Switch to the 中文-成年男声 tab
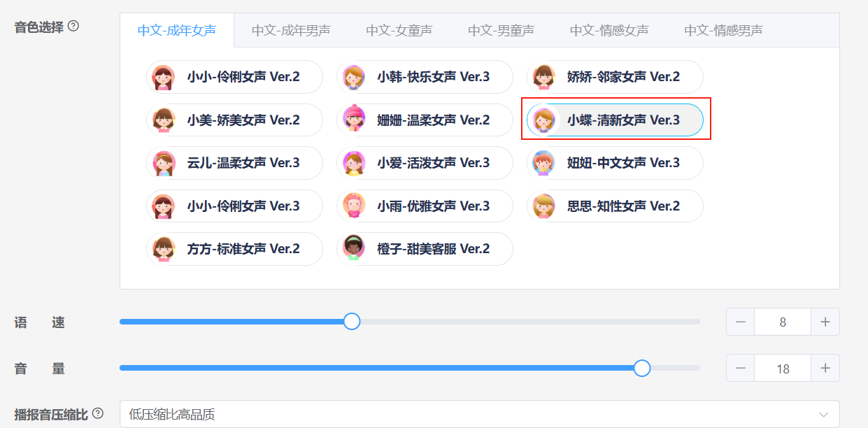 291,30
